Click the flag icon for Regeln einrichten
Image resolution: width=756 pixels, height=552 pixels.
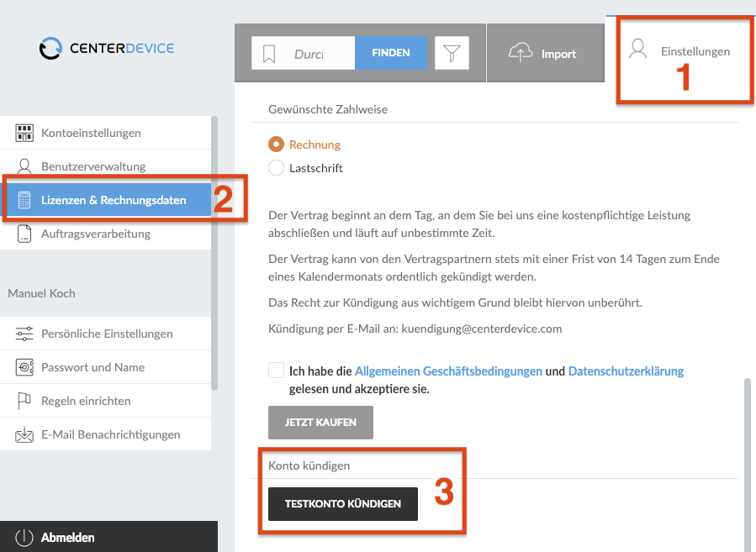click(x=24, y=401)
